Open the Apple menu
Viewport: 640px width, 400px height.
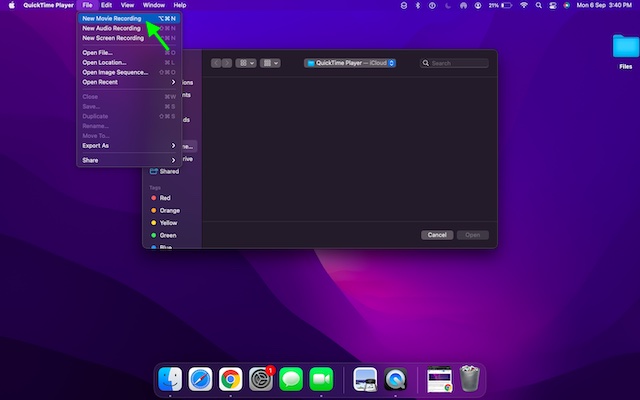click(x=12, y=5)
